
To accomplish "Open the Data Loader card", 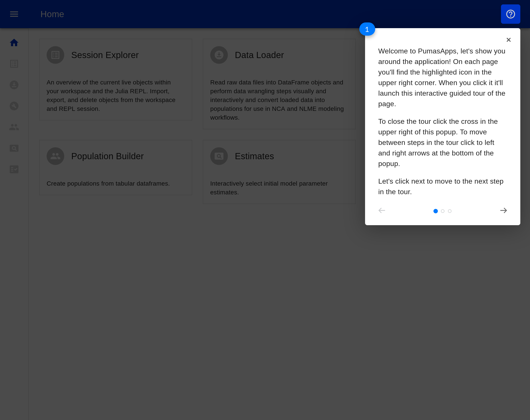I will click(279, 84).
